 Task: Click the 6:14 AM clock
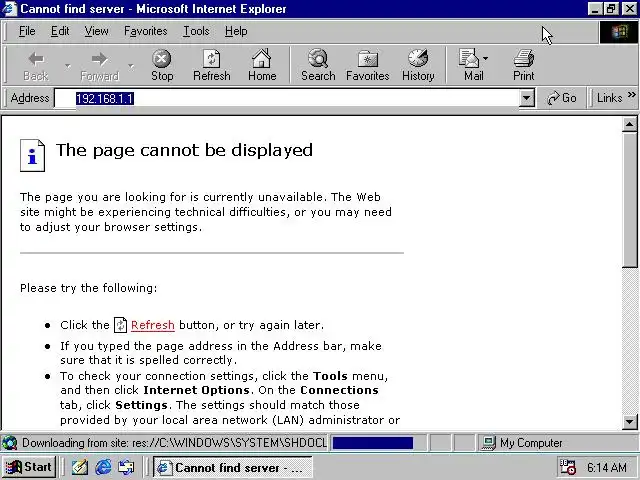click(607, 467)
